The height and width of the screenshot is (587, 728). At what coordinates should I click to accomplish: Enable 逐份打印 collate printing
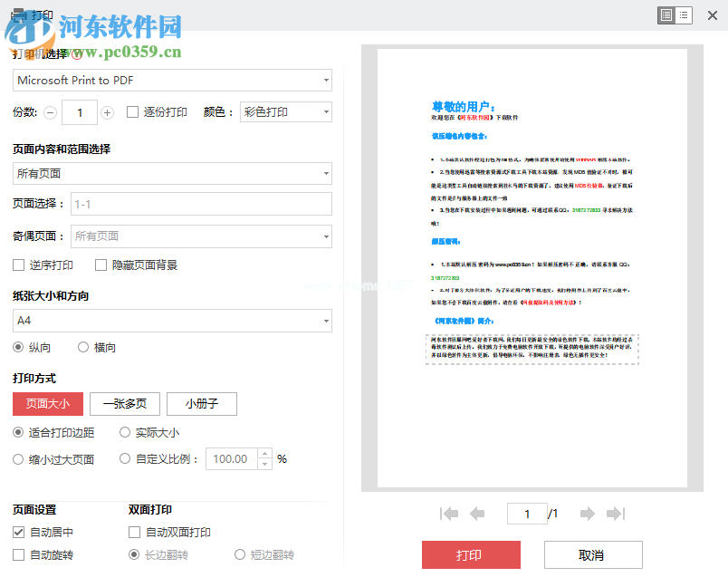click(132, 112)
